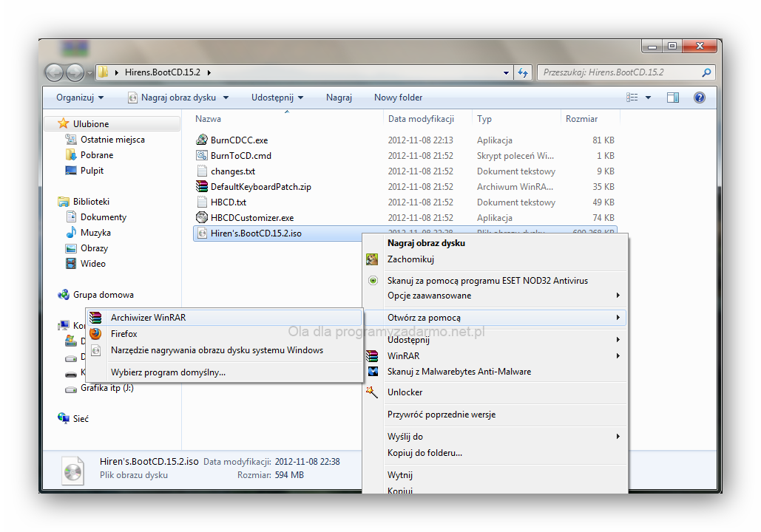The width and height of the screenshot is (761, 532).
Task: Select Narzędzie nagrywania obrazu dysku systemu Windows
Action: (225, 350)
